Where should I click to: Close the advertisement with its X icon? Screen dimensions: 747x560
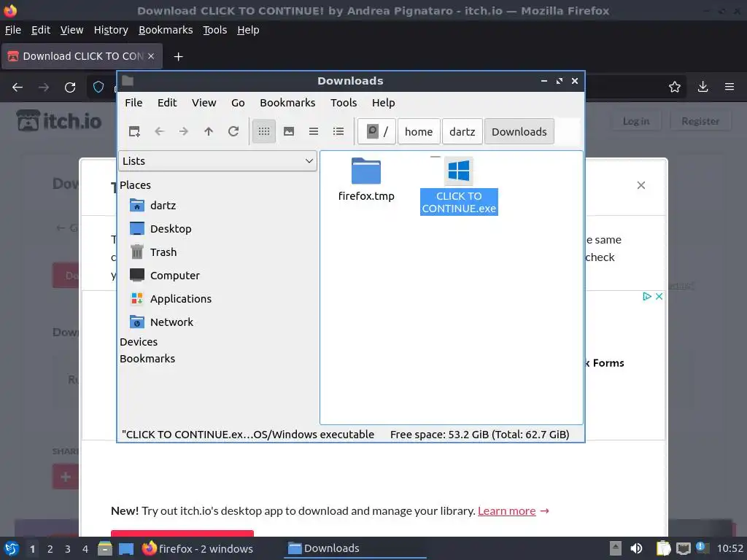point(659,296)
